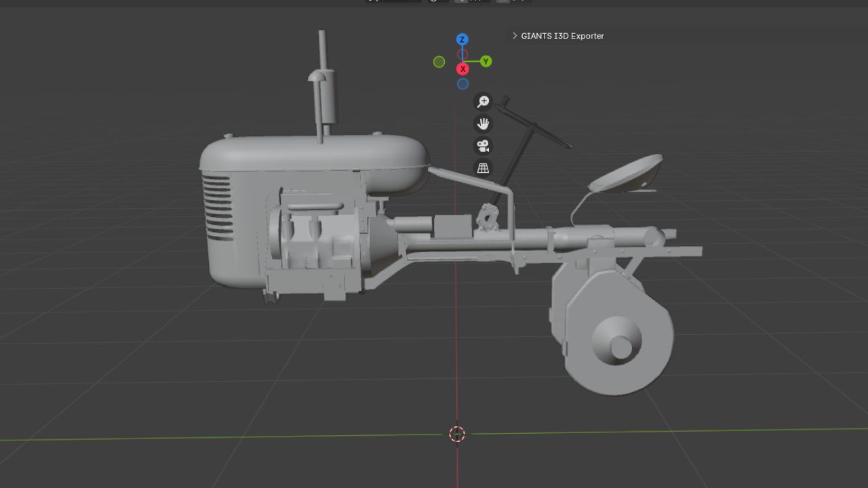Click the hollow red negative X circle
868x488 pixels.
(x=462, y=54)
